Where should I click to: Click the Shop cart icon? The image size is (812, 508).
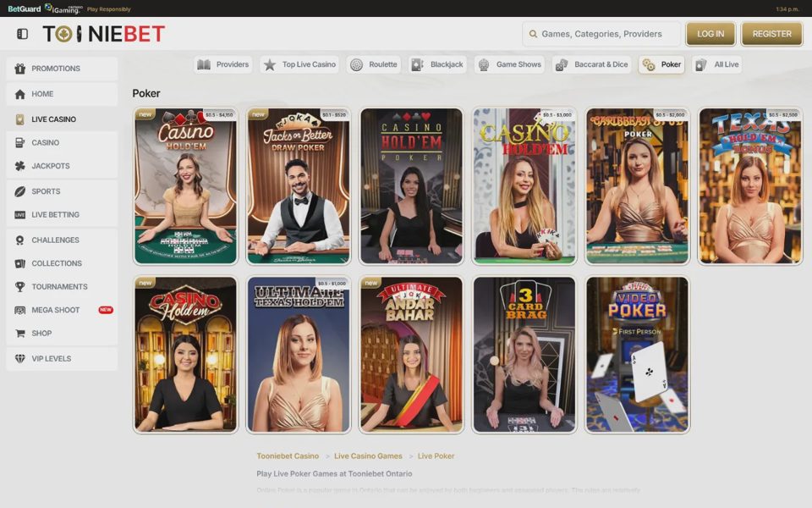(19, 334)
